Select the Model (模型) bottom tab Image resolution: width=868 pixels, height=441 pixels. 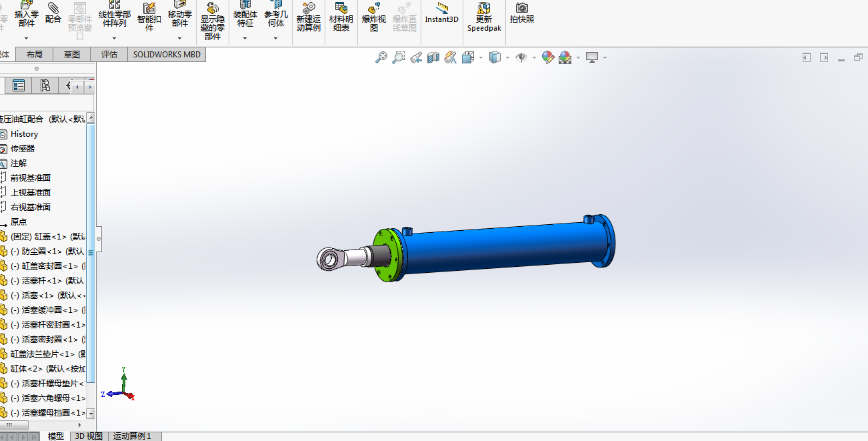pyautogui.click(x=56, y=436)
